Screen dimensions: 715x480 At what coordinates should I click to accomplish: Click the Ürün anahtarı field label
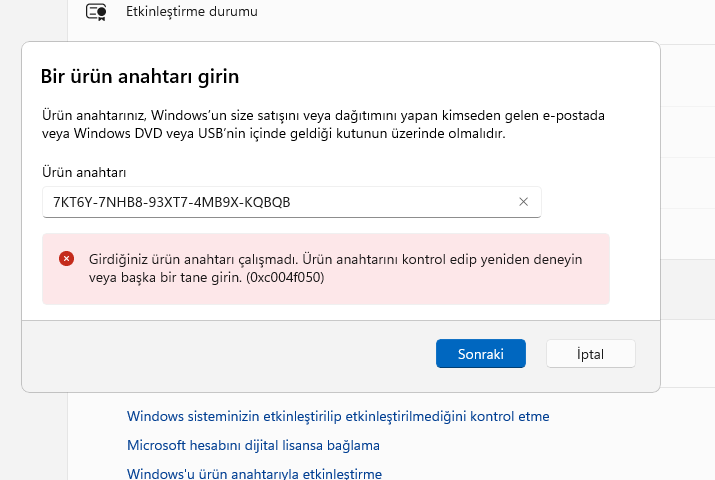84,172
